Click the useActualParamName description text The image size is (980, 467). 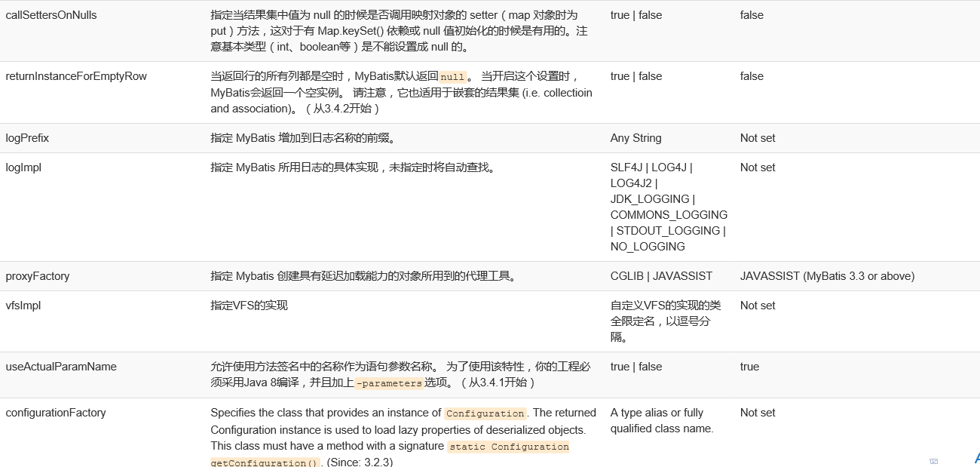pos(400,374)
